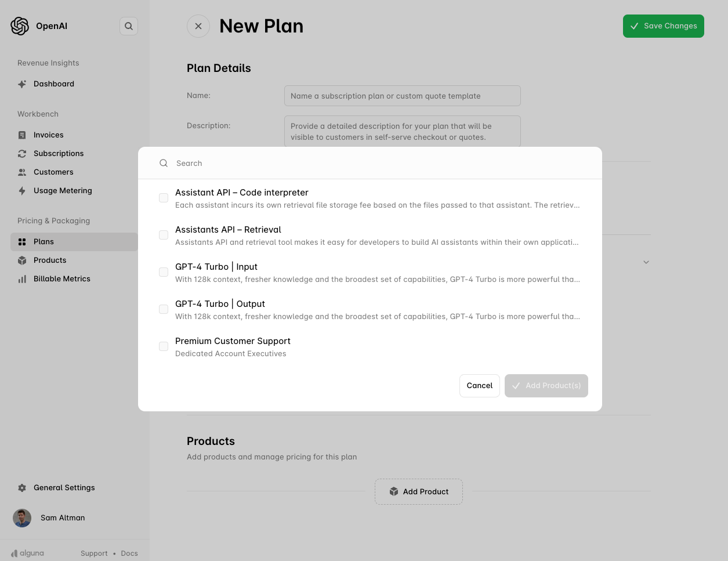
Task: Select the Products cube icon
Action: coord(22,260)
